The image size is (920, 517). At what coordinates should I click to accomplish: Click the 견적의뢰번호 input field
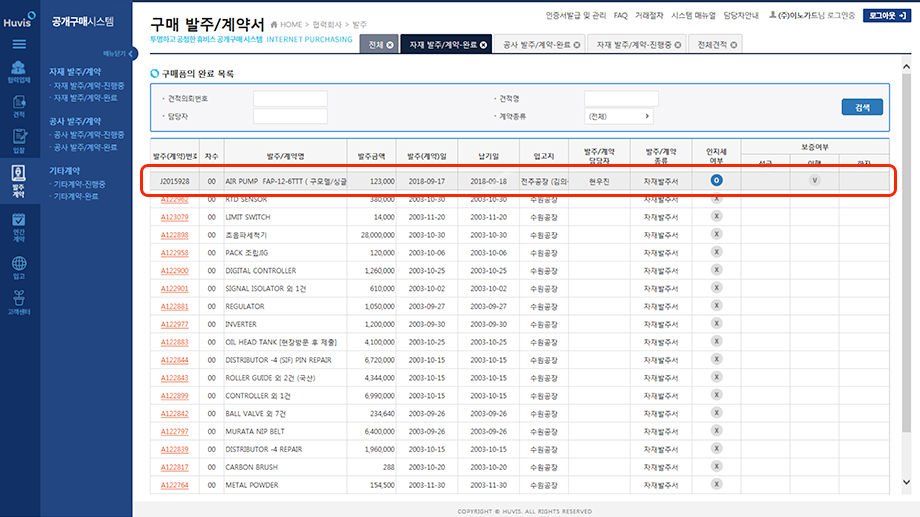coord(290,99)
